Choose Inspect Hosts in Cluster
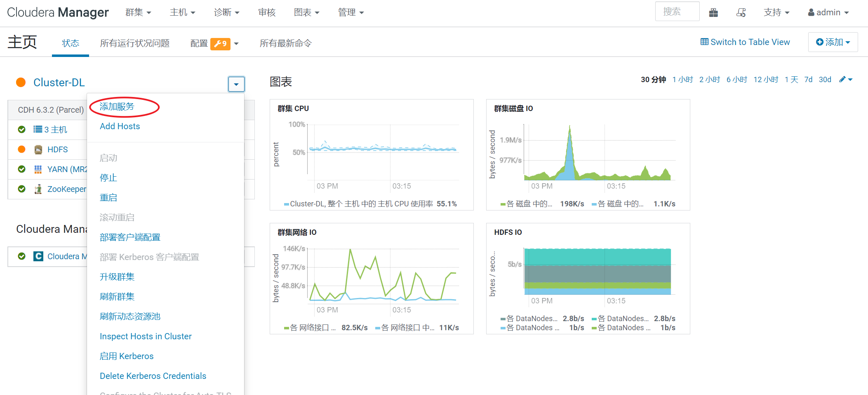Image resolution: width=868 pixels, height=395 pixels. (146, 336)
